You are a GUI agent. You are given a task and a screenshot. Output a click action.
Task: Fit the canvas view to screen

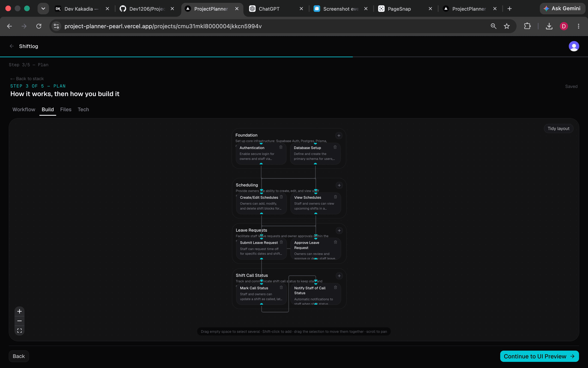pos(19,331)
